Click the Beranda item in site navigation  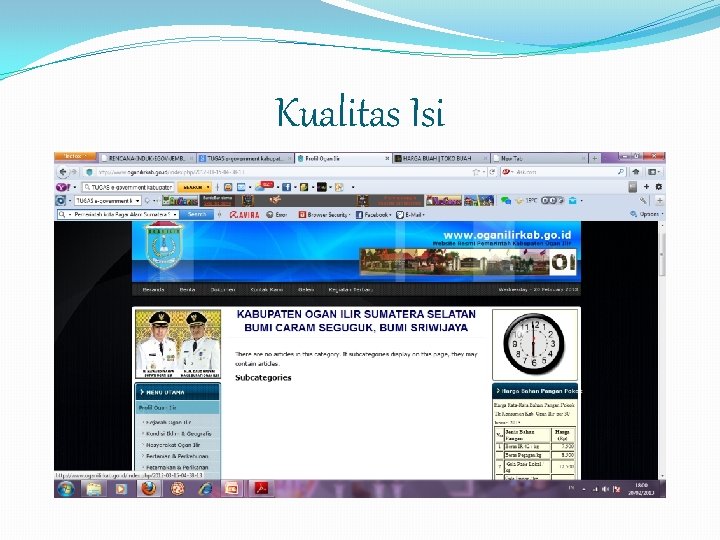click(153, 290)
